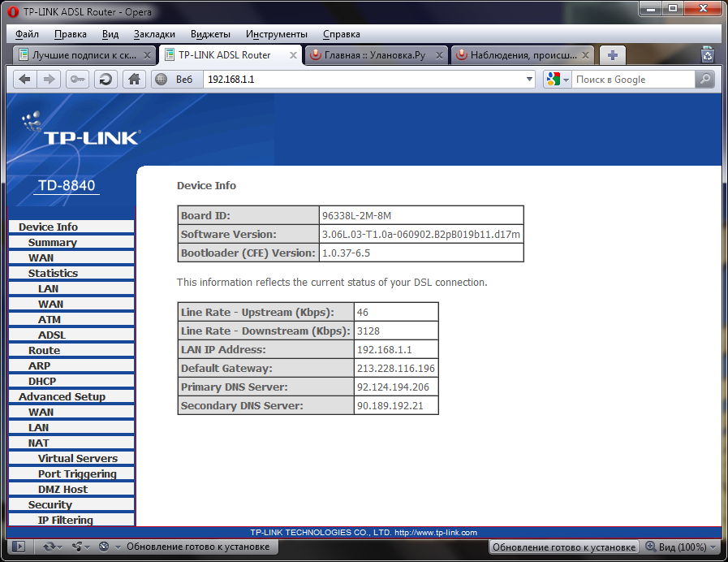The height and width of the screenshot is (562, 728).
Task: Switch to Главная :: Улановка.Ру tab
Action: (x=376, y=55)
